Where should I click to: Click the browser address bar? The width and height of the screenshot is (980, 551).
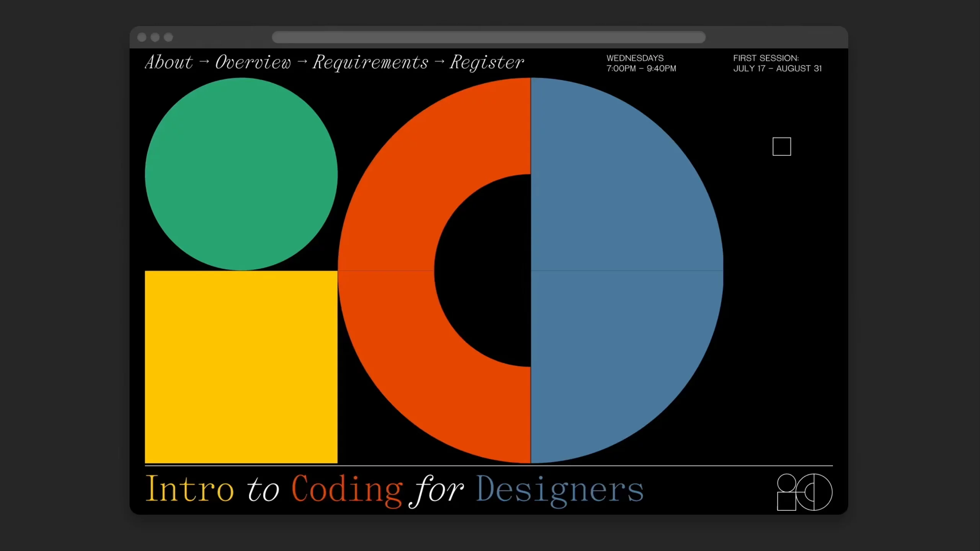tap(488, 37)
